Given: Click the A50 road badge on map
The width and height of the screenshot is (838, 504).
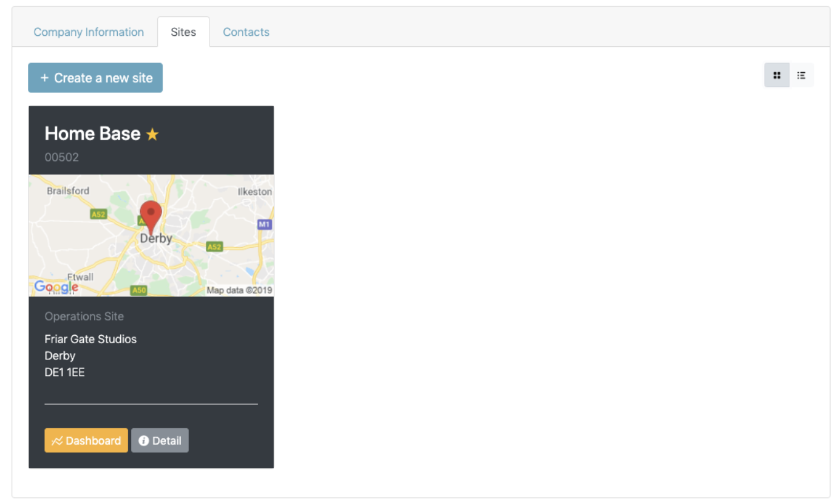Looking at the screenshot, I should pos(139,290).
